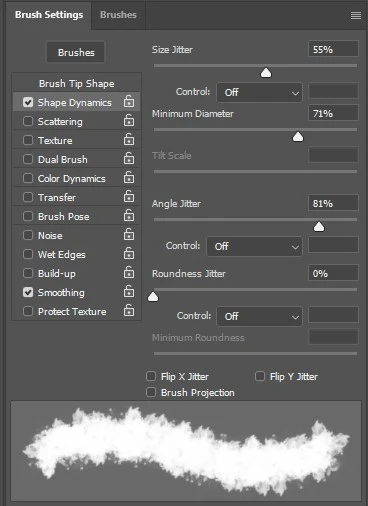Enable the Noise checkbox
Image resolution: width=368 pixels, height=506 pixels.
click(28, 235)
